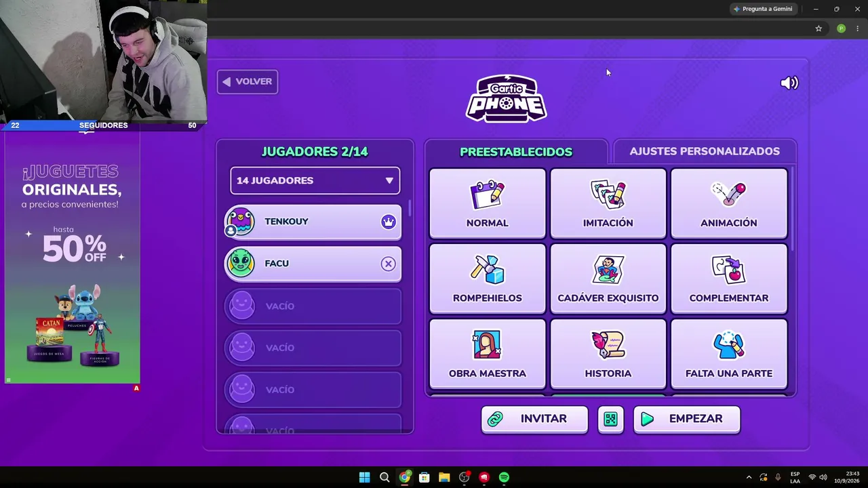The width and height of the screenshot is (868, 488).
Task: Open the Chrome profile avatar
Action: [841, 28]
